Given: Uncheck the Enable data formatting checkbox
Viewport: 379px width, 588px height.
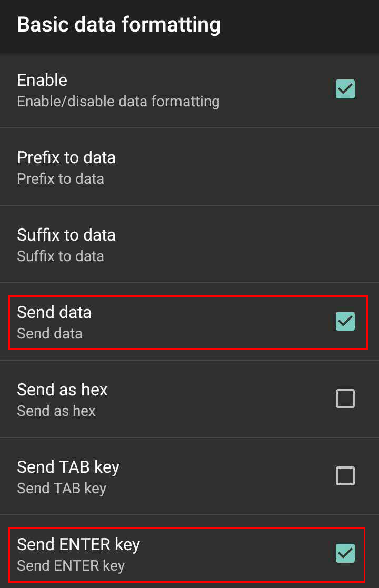Looking at the screenshot, I should coord(345,89).
